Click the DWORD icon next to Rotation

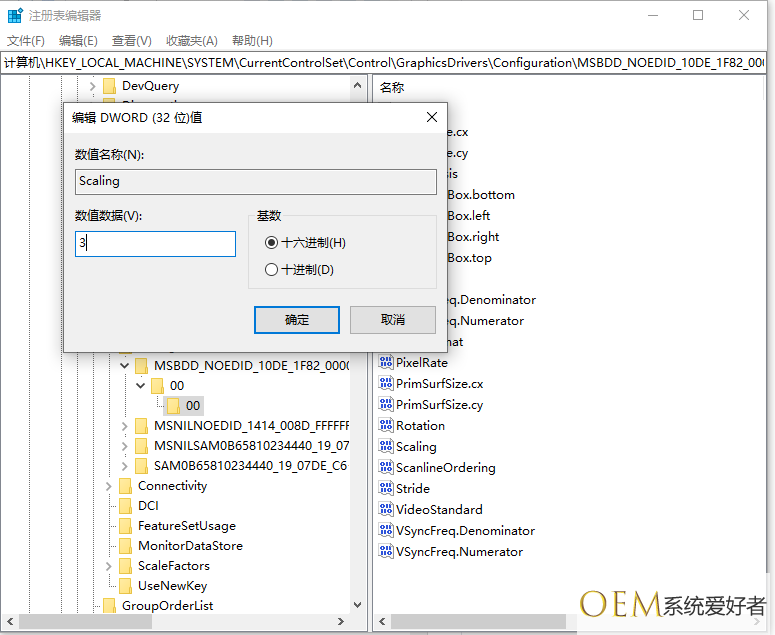[386, 426]
